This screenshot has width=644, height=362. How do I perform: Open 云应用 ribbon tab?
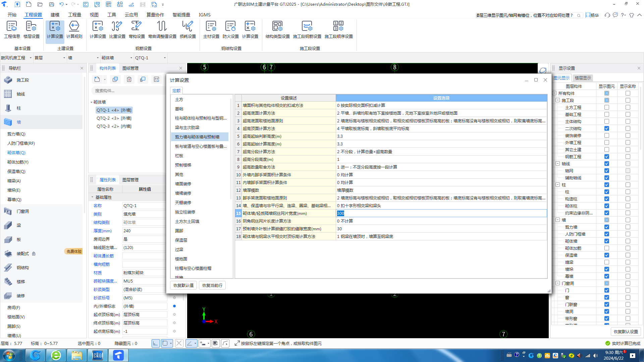[x=131, y=15]
